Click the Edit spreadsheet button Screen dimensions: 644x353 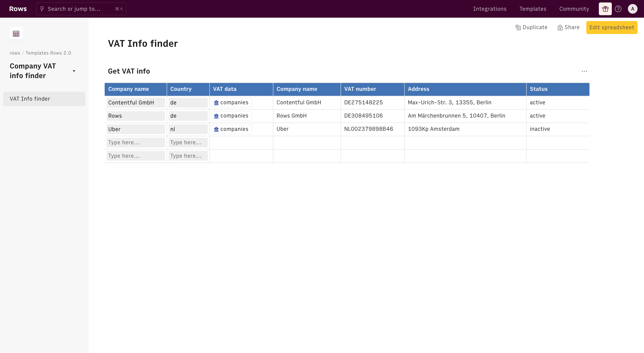tap(612, 27)
